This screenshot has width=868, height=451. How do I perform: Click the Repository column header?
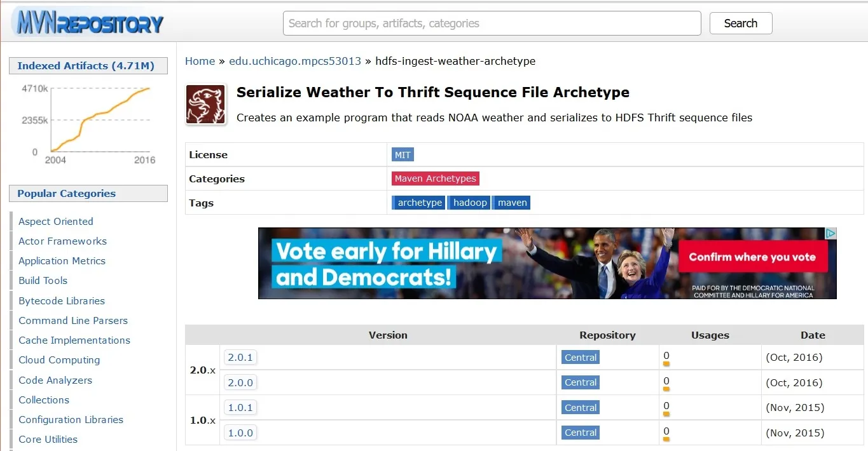(607, 335)
